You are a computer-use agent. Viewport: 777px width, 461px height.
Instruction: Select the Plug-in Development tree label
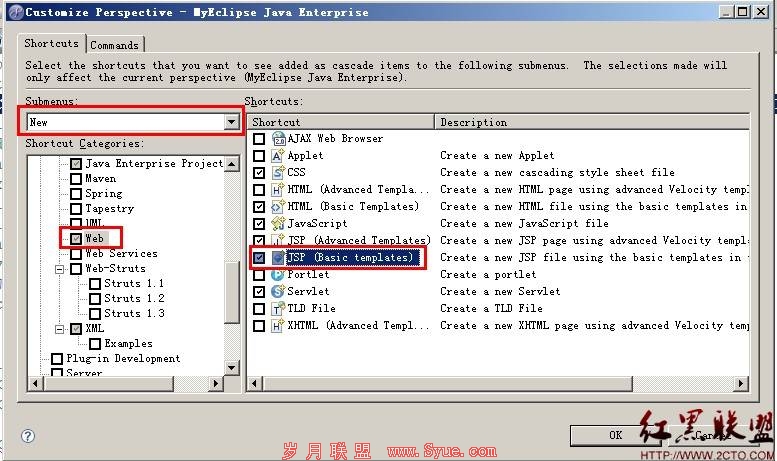123,358
